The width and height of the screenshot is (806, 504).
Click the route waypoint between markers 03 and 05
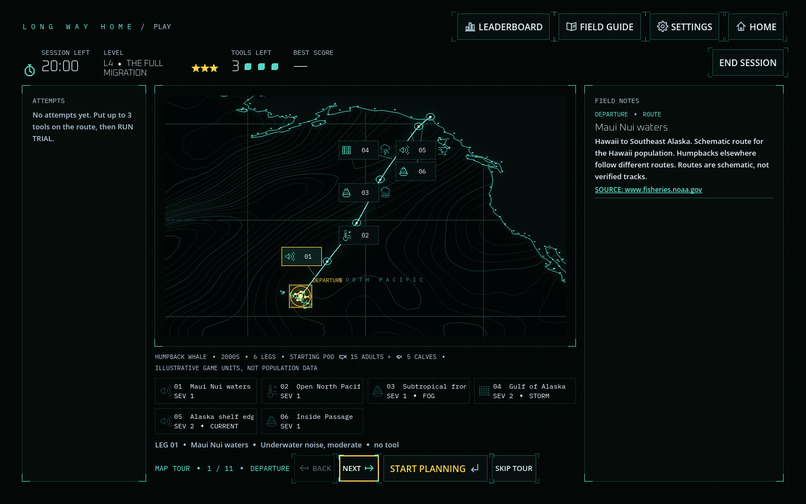[380, 179]
